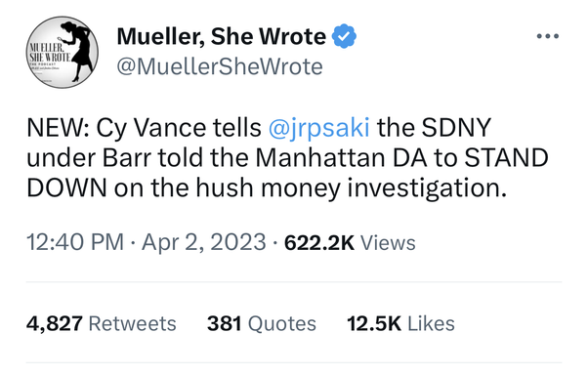Click the word NEW: in tweet text

coord(58,128)
